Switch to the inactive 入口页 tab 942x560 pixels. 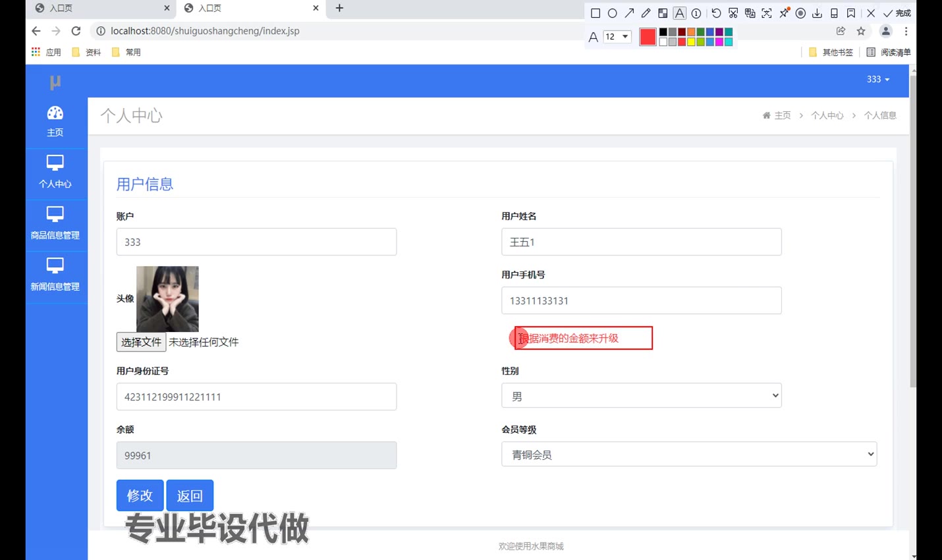[x=102, y=8]
